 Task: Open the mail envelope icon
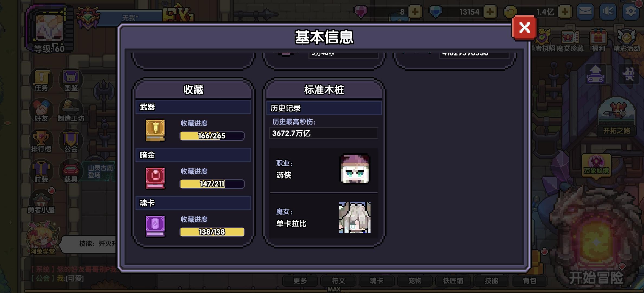tap(585, 12)
